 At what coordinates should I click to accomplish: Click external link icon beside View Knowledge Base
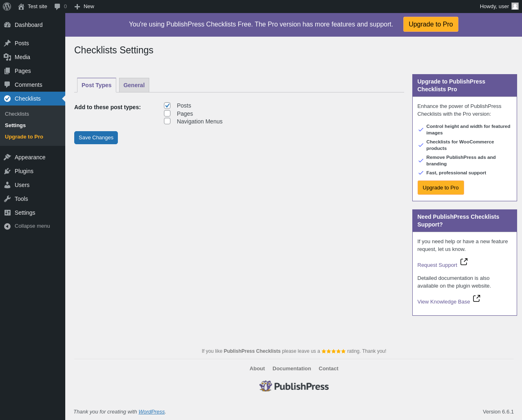[x=477, y=298]
